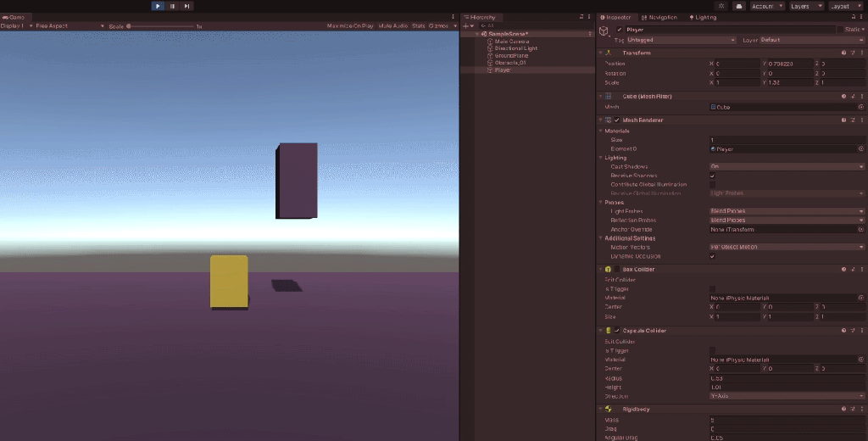Open the Tag Untagged dropdown

(x=682, y=40)
